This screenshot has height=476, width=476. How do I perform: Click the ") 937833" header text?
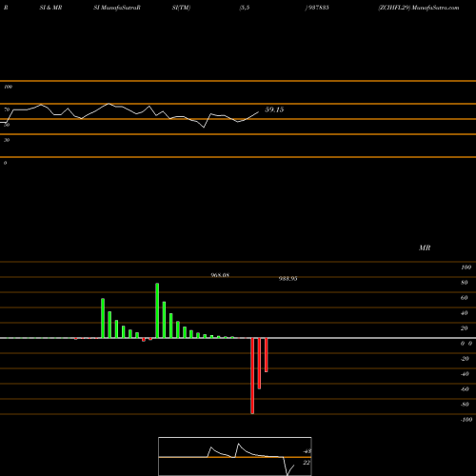(317, 8)
